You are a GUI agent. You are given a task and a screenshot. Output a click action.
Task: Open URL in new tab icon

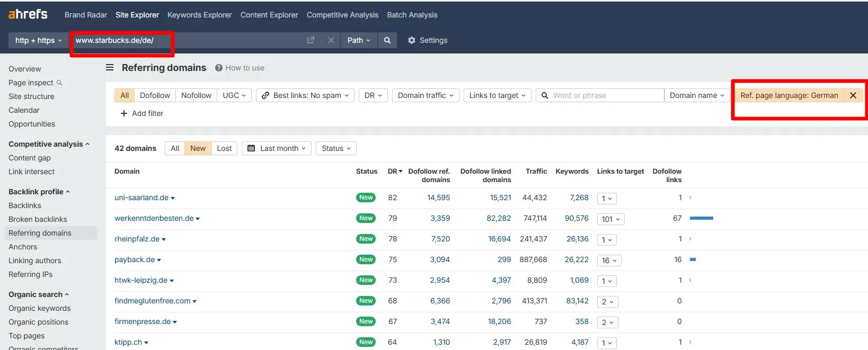311,40
